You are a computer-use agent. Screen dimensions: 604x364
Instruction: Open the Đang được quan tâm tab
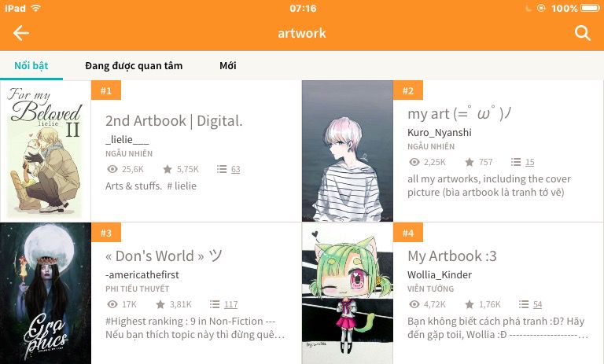coord(134,65)
